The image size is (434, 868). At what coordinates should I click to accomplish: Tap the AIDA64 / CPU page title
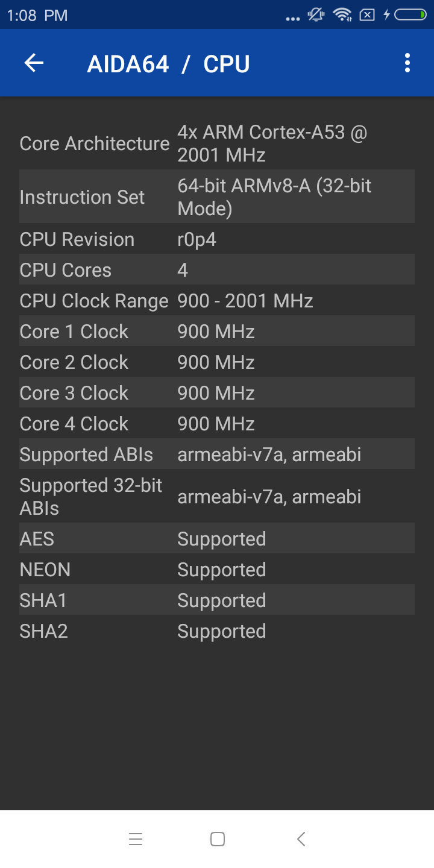[x=168, y=64]
